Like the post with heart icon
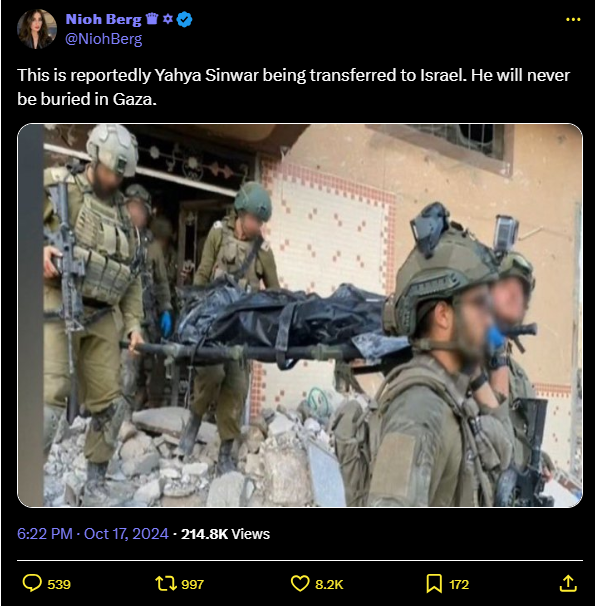 click(x=300, y=584)
